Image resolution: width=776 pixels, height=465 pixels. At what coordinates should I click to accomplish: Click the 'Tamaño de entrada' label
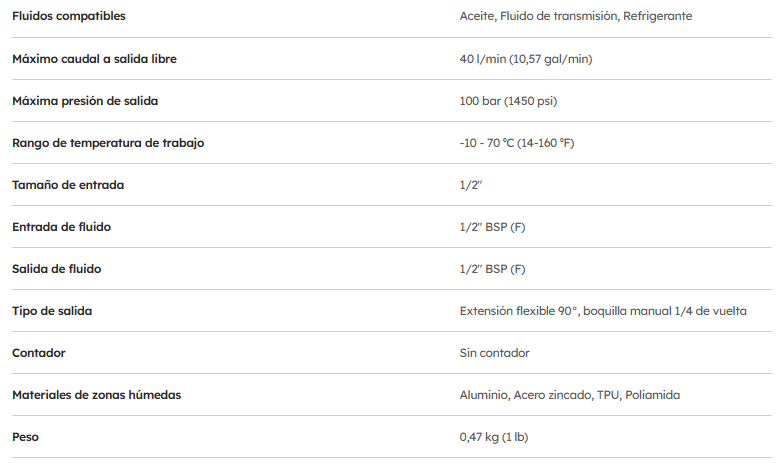pos(68,185)
